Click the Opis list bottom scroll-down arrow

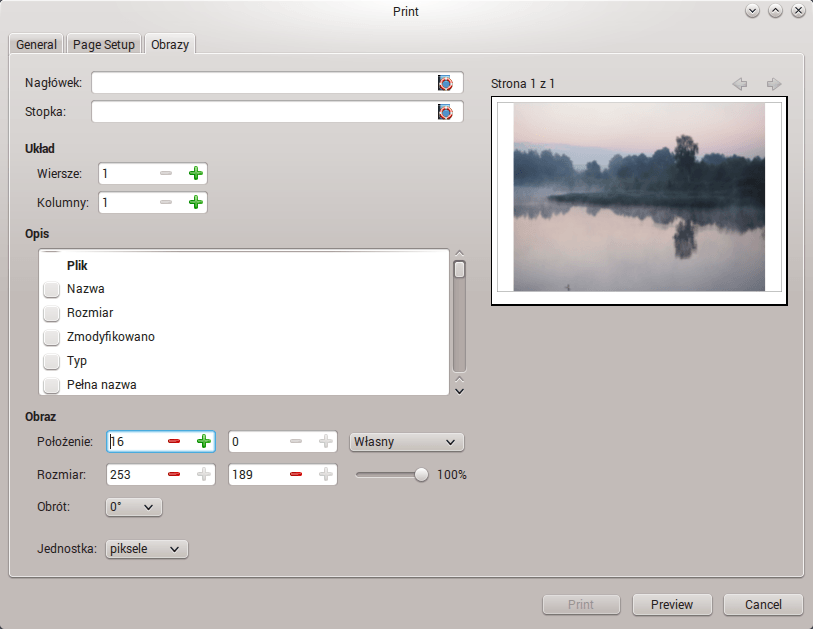[459, 392]
